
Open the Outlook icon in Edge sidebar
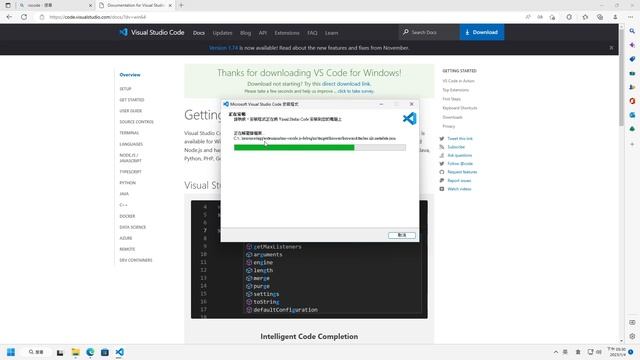pos(632,115)
